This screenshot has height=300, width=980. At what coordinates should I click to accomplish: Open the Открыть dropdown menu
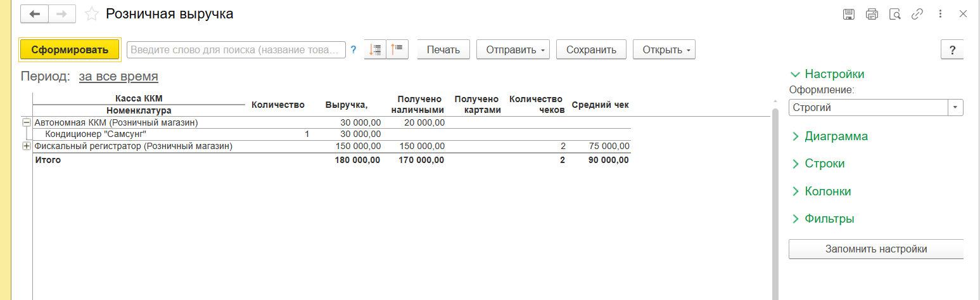pos(664,49)
